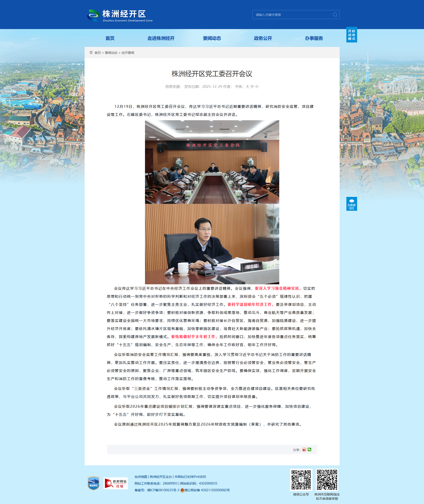Set font size to 大 (large)
Viewport: 424px width, 504px height.
click(247, 87)
